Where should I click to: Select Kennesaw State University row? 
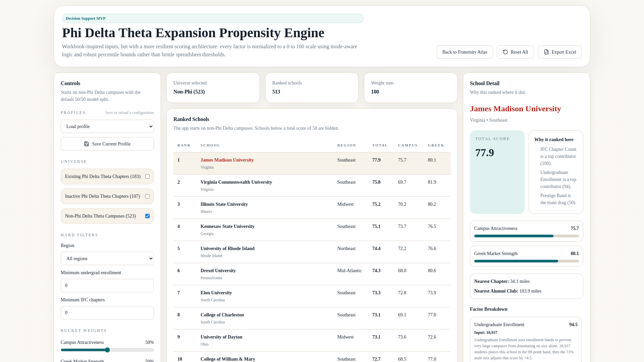click(312, 230)
